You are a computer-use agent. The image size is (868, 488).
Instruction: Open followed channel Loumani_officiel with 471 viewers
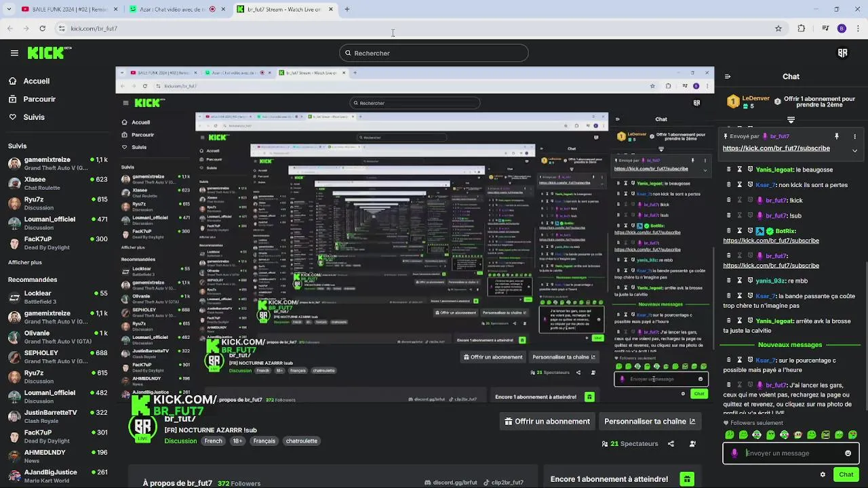tap(58, 223)
